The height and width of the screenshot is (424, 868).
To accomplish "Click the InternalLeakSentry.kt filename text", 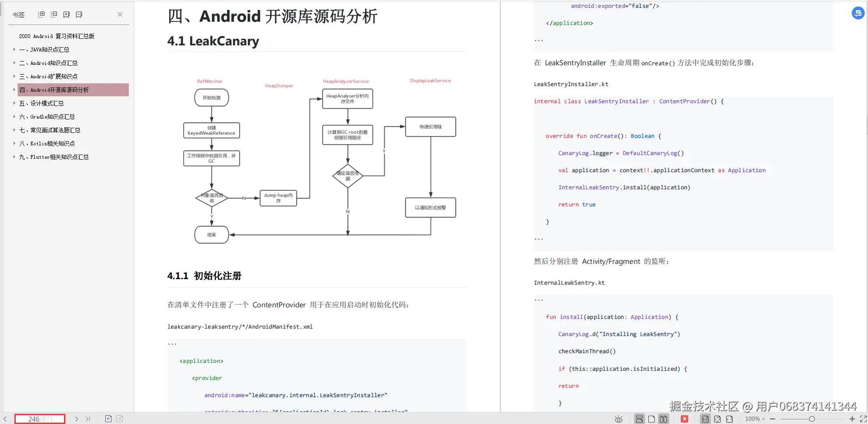I will tap(569, 283).
